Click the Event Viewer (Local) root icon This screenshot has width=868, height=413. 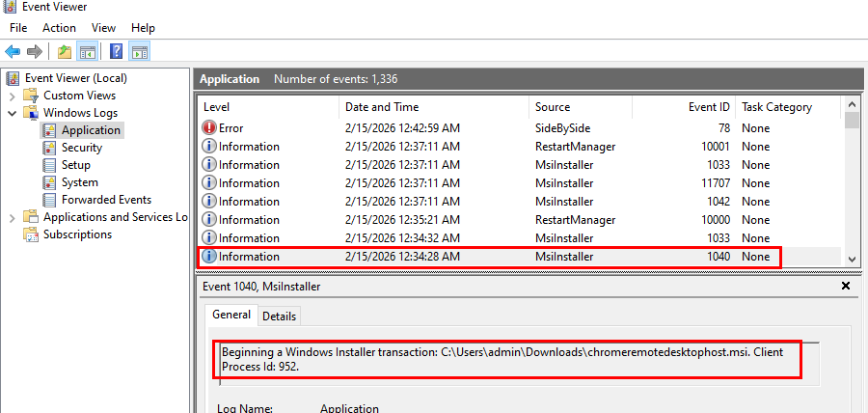pos(13,78)
